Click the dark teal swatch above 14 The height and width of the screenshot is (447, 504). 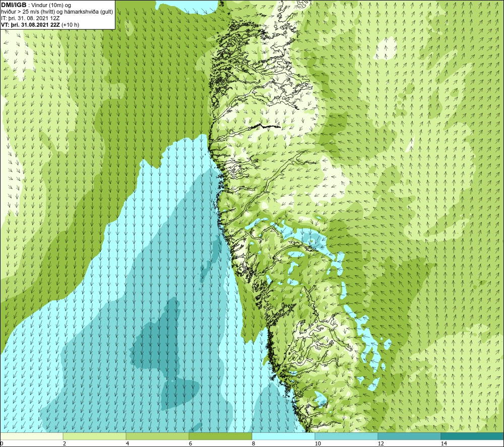pyautogui.click(x=472, y=436)
